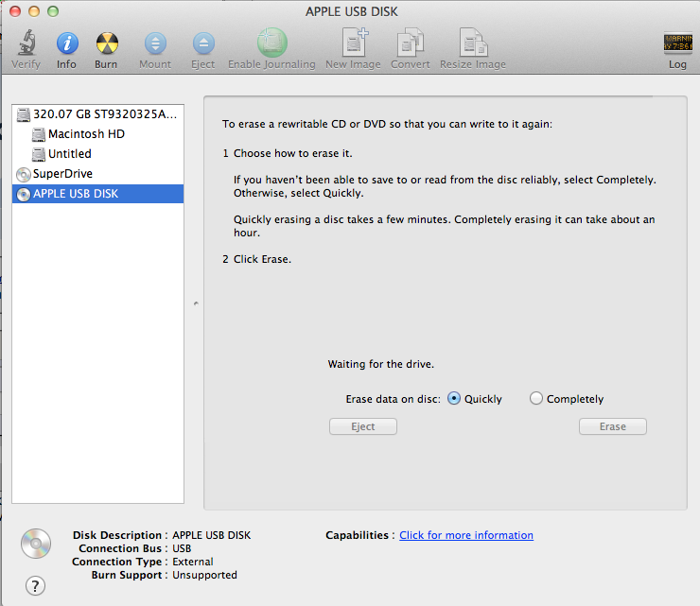Select the Macintosh HD volume
Screen dimensions: 700x606
(97, 134)
